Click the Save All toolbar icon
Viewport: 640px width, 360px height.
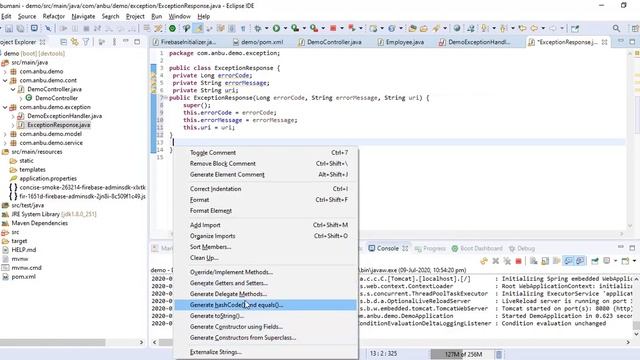pos(20,29)
